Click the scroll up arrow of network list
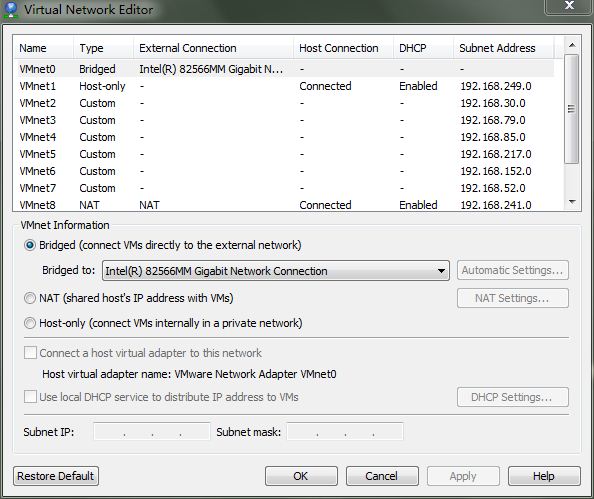Image resolution: width=594 pixels, height=499 pixels. tap(572, 45)
